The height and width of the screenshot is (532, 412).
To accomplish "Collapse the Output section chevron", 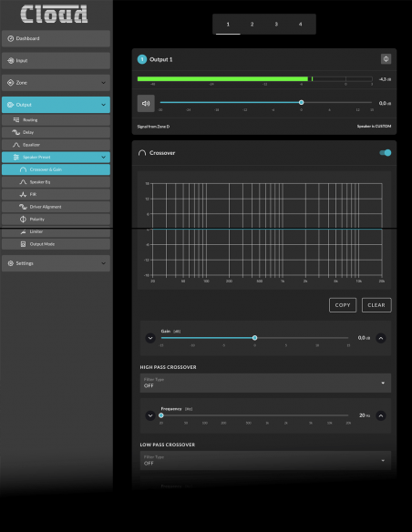I will coord(104,105).
